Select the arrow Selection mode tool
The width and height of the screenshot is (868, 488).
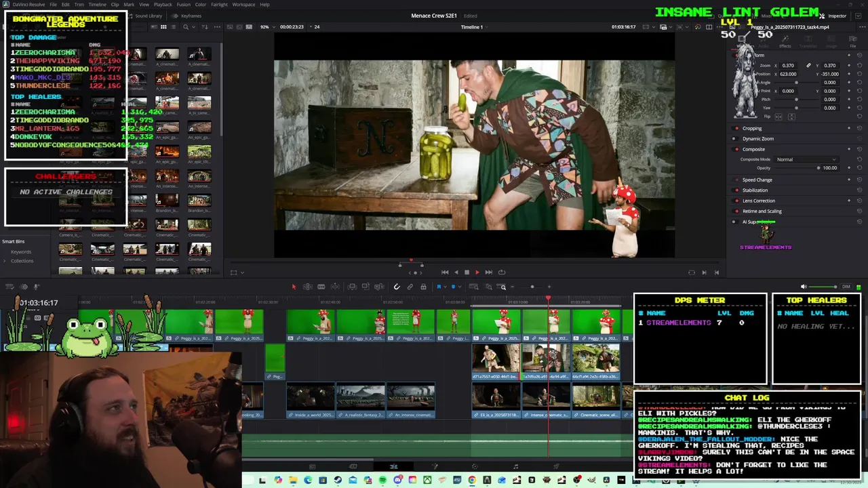pyautogui.click(x=294, y=287)
